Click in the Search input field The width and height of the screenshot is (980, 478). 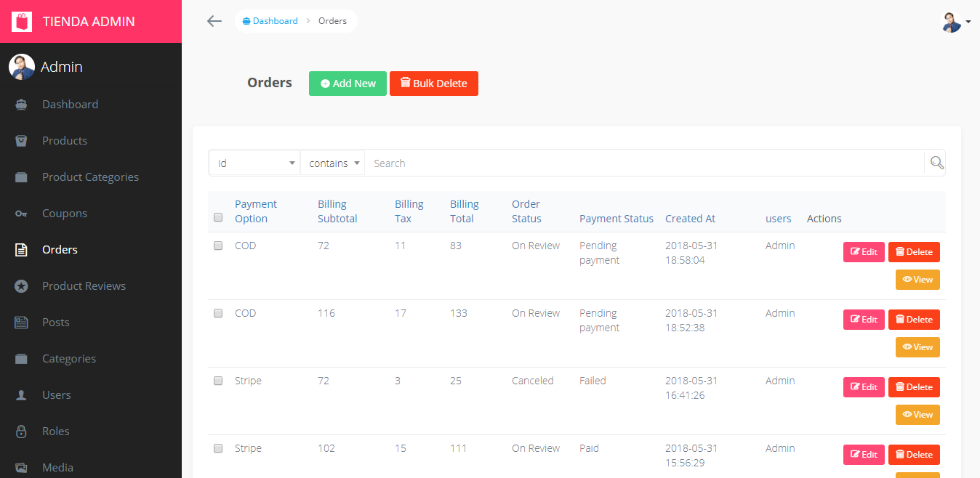click(644, 163)
